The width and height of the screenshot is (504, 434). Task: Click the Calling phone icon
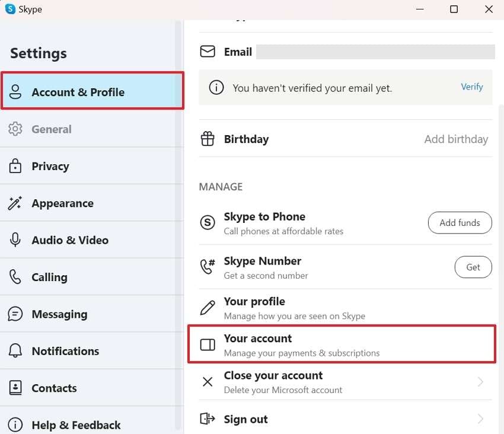pos(15,277)
